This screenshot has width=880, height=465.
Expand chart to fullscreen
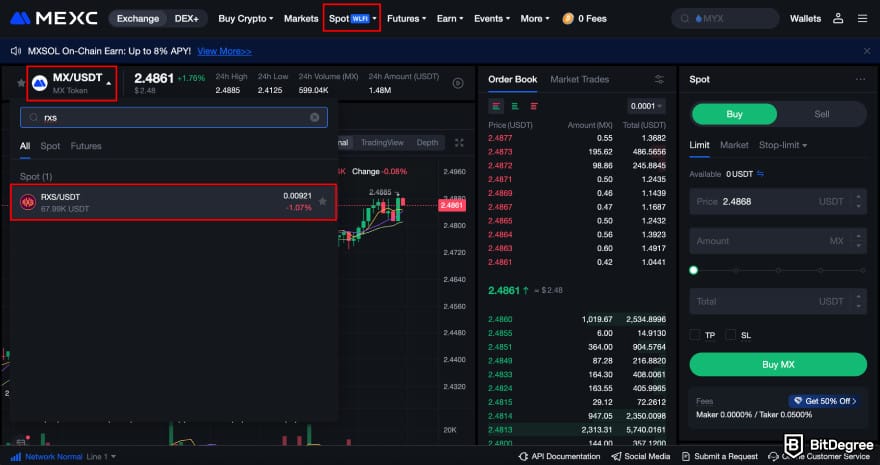pos(459,143)
